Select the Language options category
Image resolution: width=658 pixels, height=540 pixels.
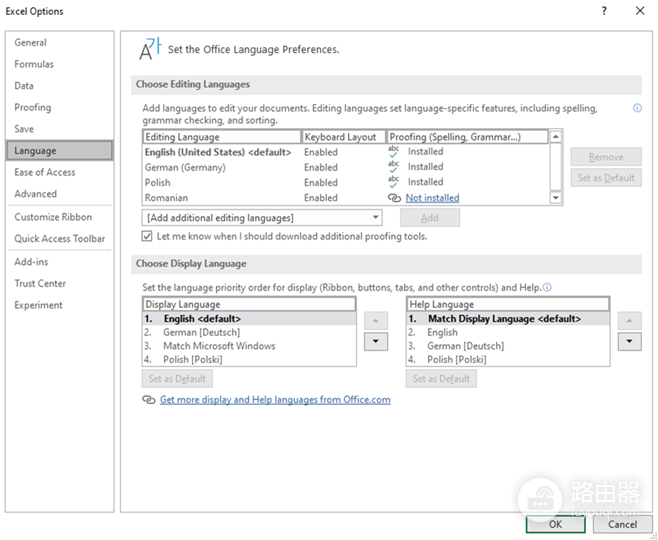click(60, 151)
